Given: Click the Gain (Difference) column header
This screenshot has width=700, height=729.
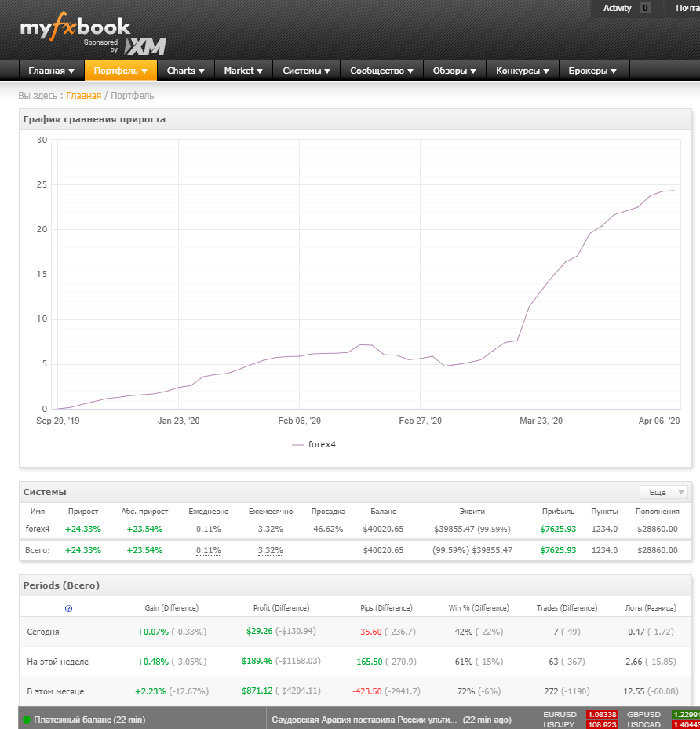Looking at the screenshot, I should (x=172, y=608).
